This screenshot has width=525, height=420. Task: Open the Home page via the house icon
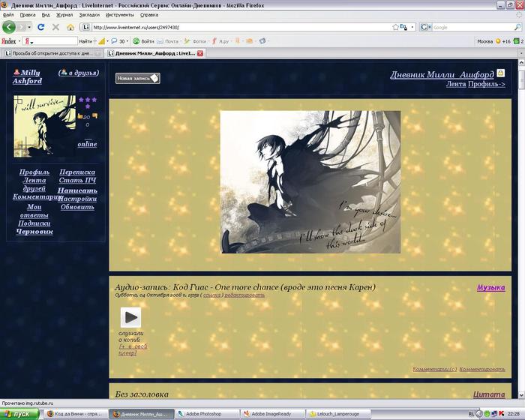(70, 27)
